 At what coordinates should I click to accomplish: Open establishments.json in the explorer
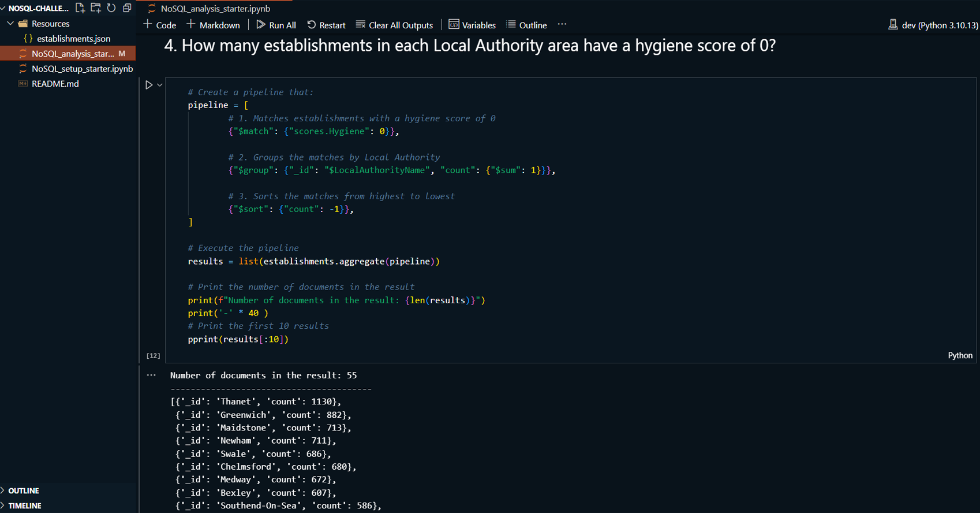(73, 39)
